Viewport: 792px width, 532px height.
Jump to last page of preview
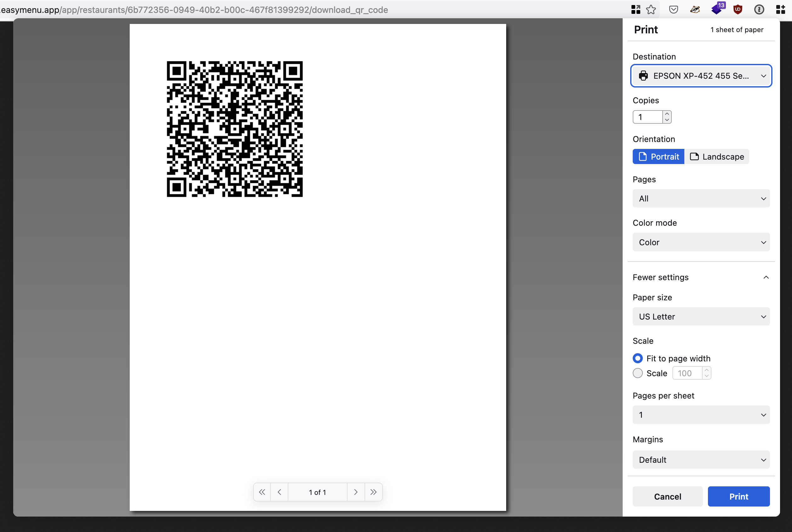373,492
